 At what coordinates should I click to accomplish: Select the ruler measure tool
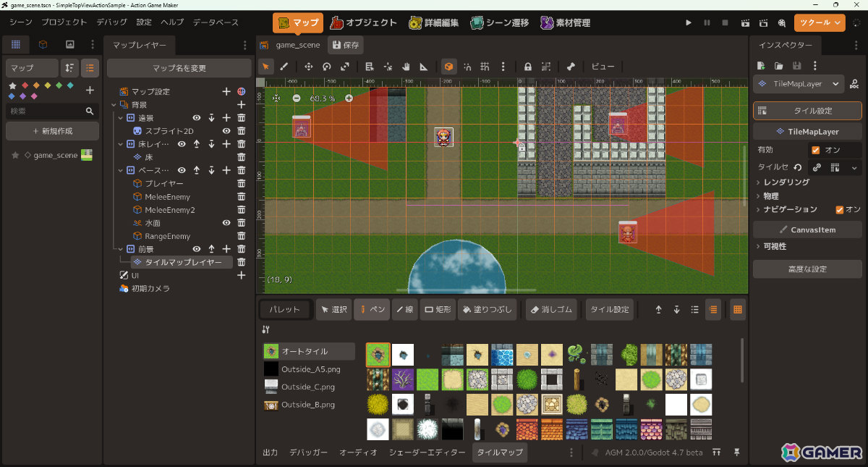click(x=424, y=67)
